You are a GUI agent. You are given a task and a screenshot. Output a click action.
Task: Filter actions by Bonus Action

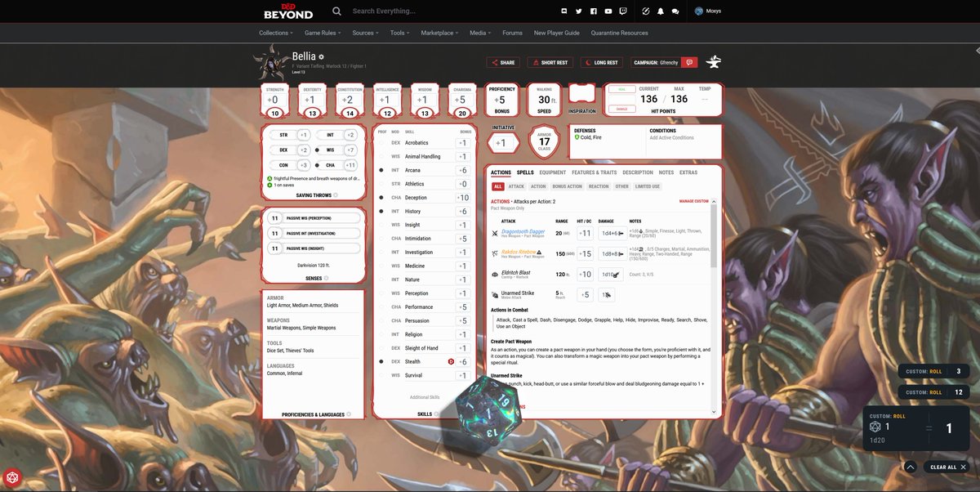tap(569, 186)
